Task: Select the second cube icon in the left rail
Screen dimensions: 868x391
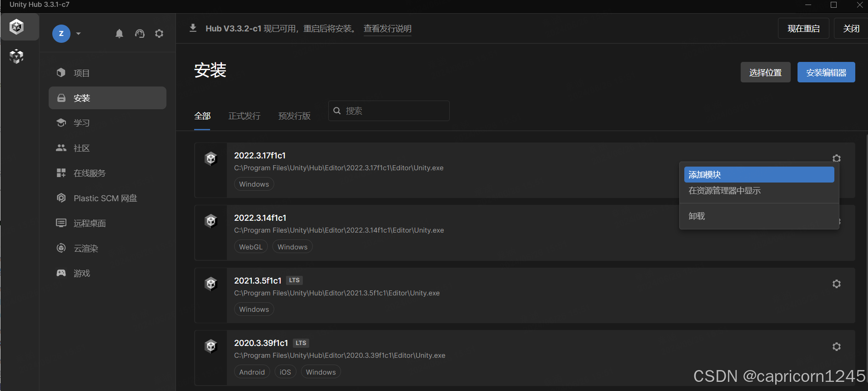Action: click(x=17, y=56)
